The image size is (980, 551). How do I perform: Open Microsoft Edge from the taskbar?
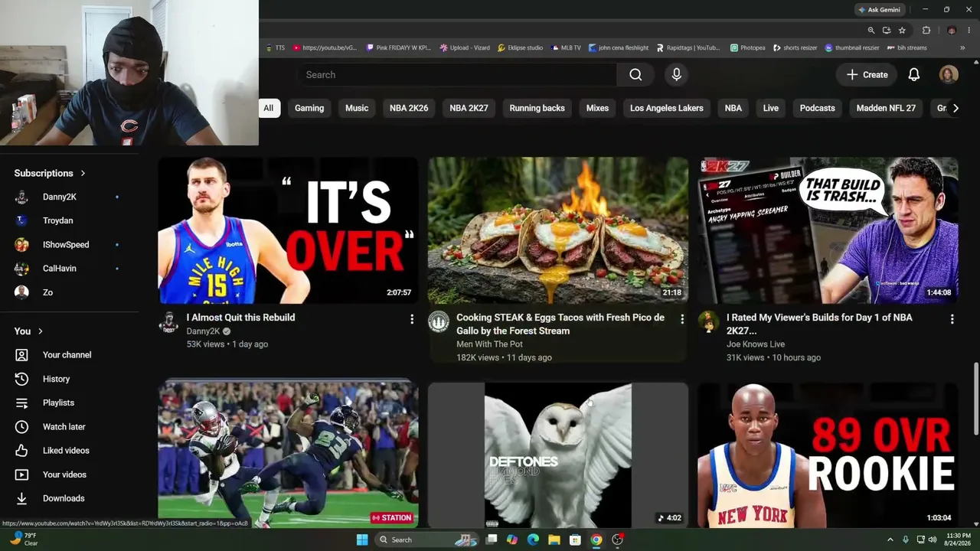pyautogui.click(x=533, y=540)
